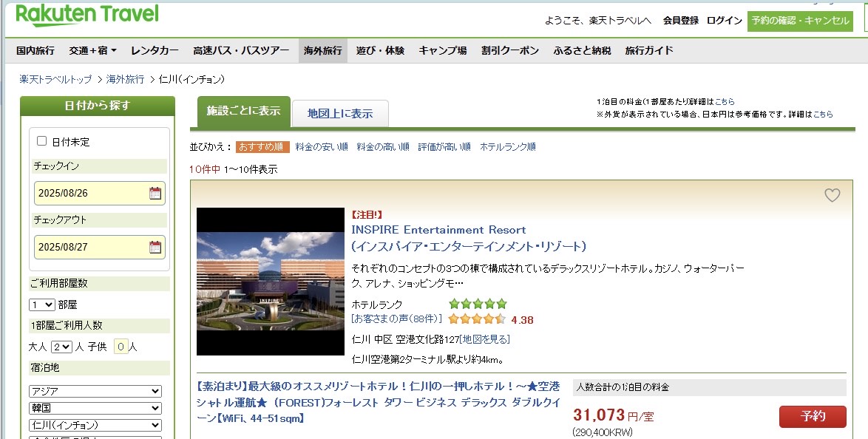Open the adults count dropdown
The width and height of the screenshot is (868, 439).
pos(61,347)
